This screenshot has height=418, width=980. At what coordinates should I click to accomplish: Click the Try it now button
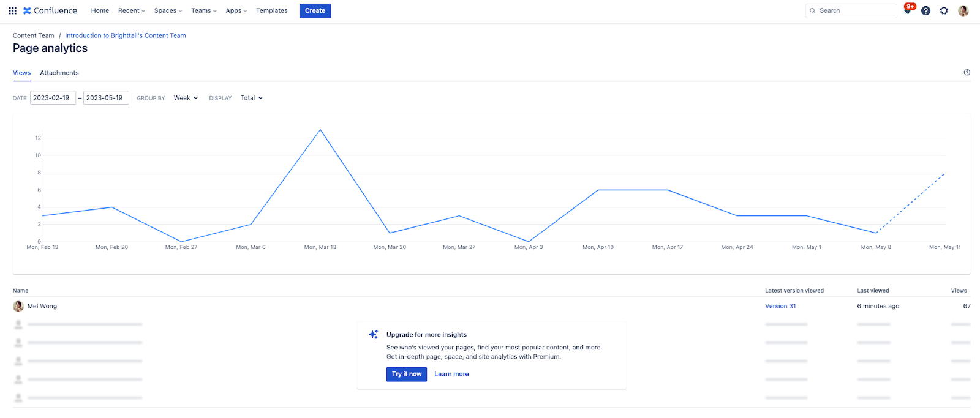[407, 374]
